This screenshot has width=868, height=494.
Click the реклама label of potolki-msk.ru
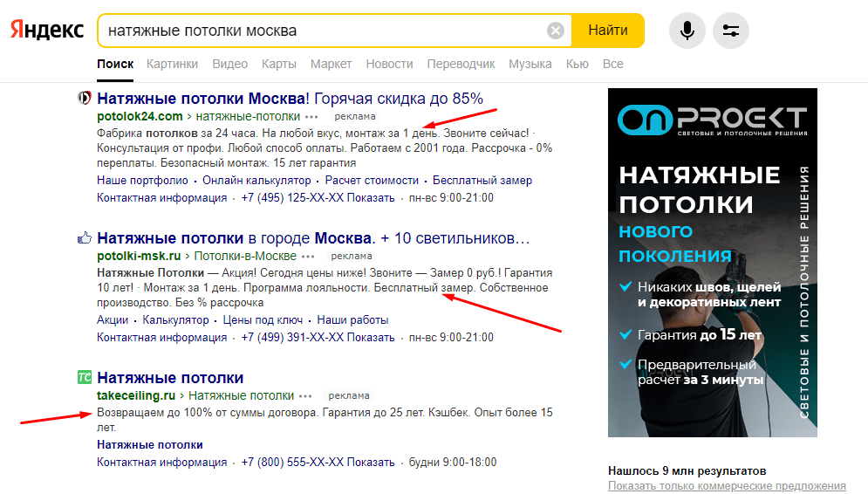(x=352, y=257)
